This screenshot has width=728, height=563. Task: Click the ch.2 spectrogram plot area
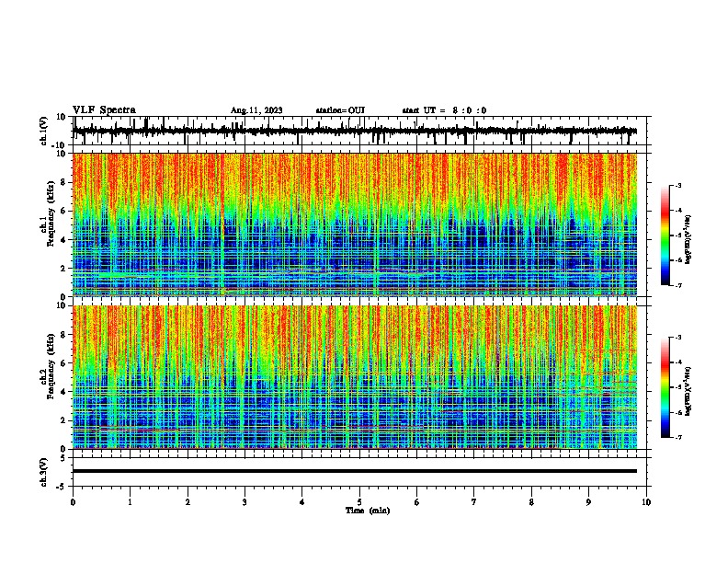point(355,377)
